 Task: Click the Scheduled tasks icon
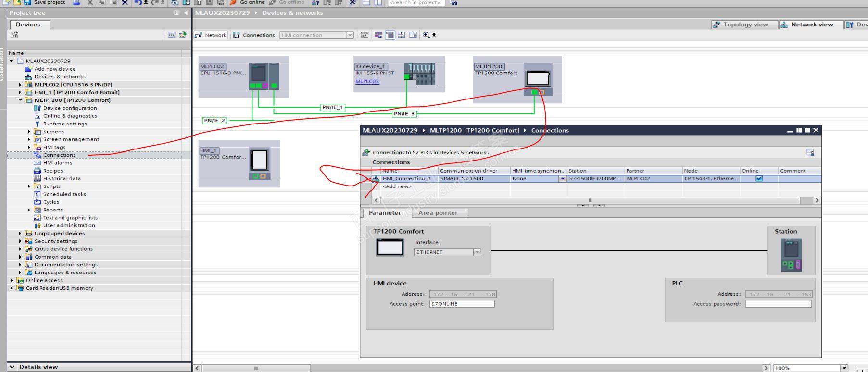37,194
